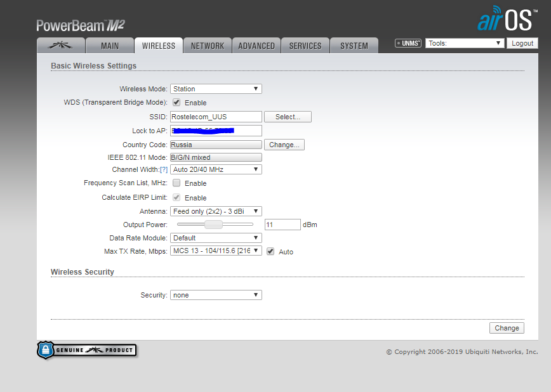This screenshot has width=551, height=392.
Task: Click the airOS logo
Action: 507,18
